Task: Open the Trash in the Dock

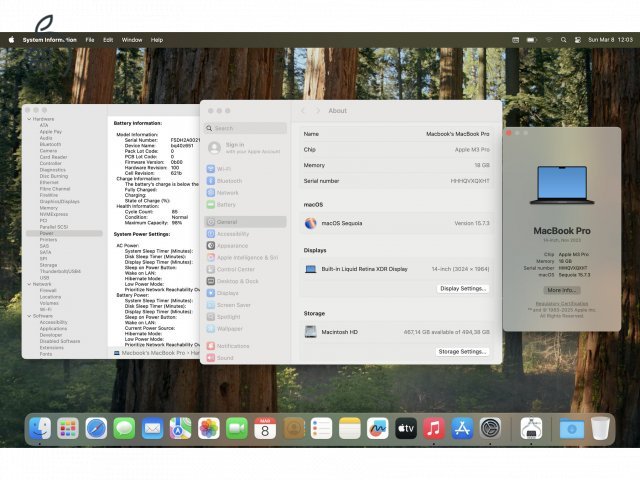Action: tap(600, 428)
